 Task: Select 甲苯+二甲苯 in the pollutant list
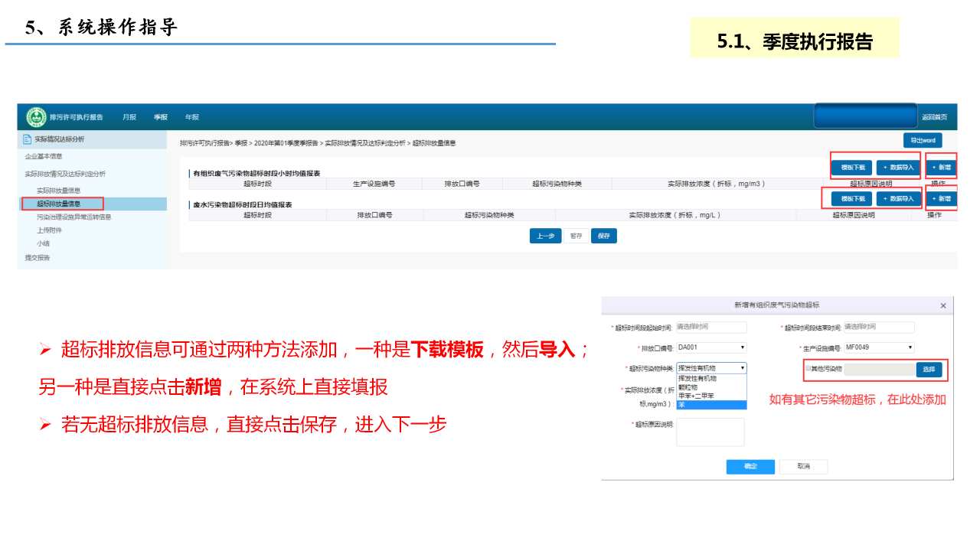[696, 396]
